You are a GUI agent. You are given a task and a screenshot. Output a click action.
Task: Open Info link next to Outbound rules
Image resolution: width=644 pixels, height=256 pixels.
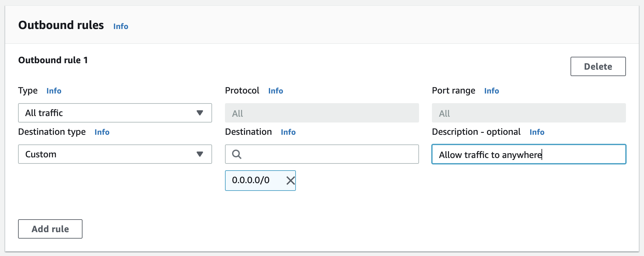[121, 26]
